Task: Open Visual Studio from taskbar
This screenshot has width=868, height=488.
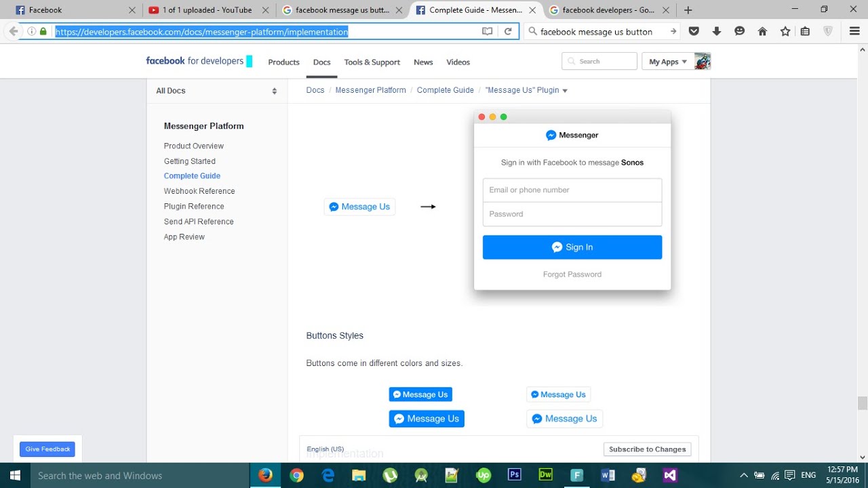Action: point(670,475)
